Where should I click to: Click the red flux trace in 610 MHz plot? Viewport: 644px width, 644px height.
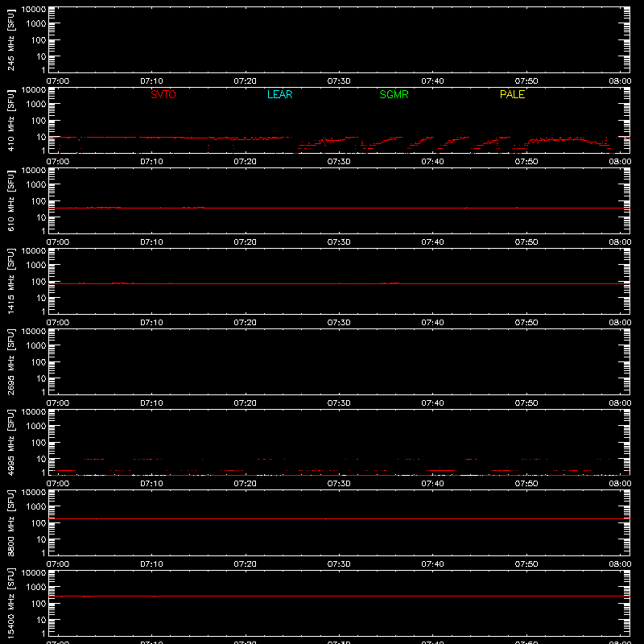pyautogui.click(x=339, y=208)
